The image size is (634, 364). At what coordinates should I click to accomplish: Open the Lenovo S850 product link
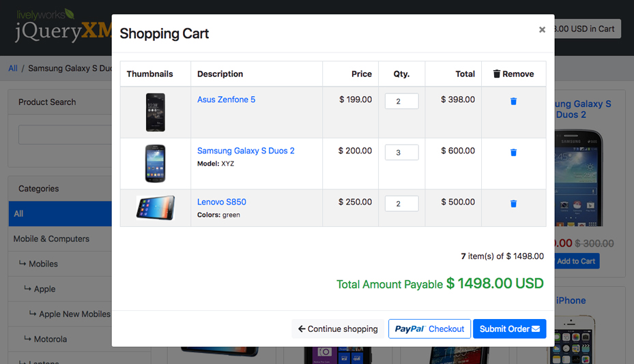click(x=222, y=202)
